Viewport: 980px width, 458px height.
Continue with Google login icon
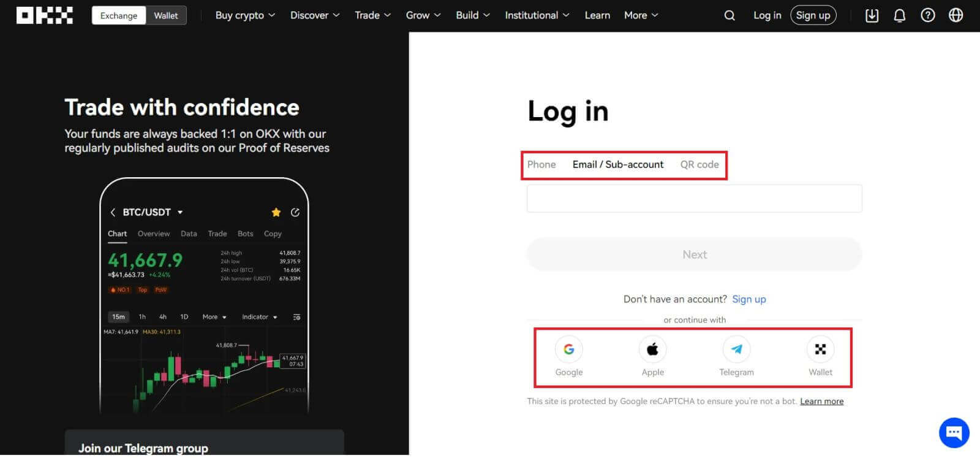coord(568,349)
